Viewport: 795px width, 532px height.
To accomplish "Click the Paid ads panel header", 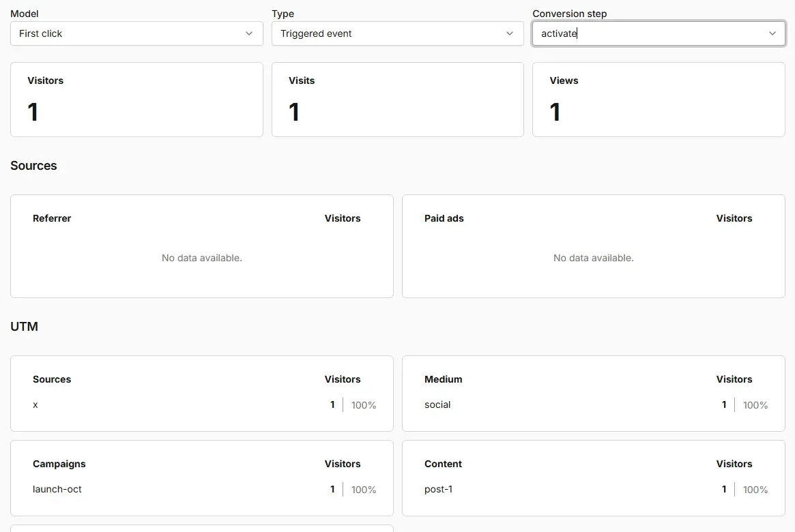I will [444, 218].
